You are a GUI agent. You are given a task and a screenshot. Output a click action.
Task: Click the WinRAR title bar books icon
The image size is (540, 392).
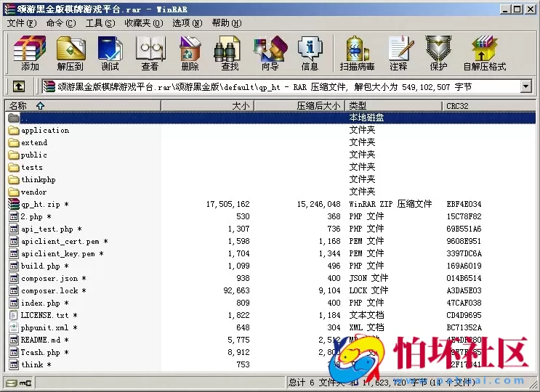pos(9,9)
